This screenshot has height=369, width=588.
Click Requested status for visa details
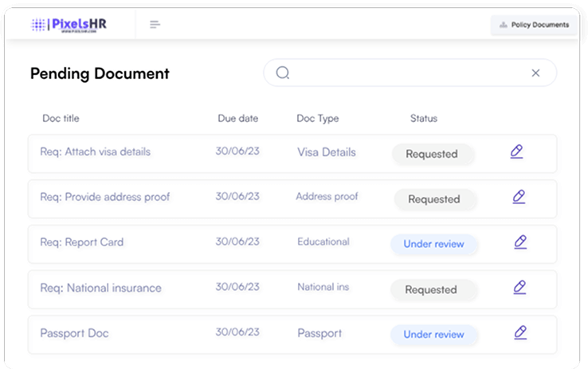433,155
